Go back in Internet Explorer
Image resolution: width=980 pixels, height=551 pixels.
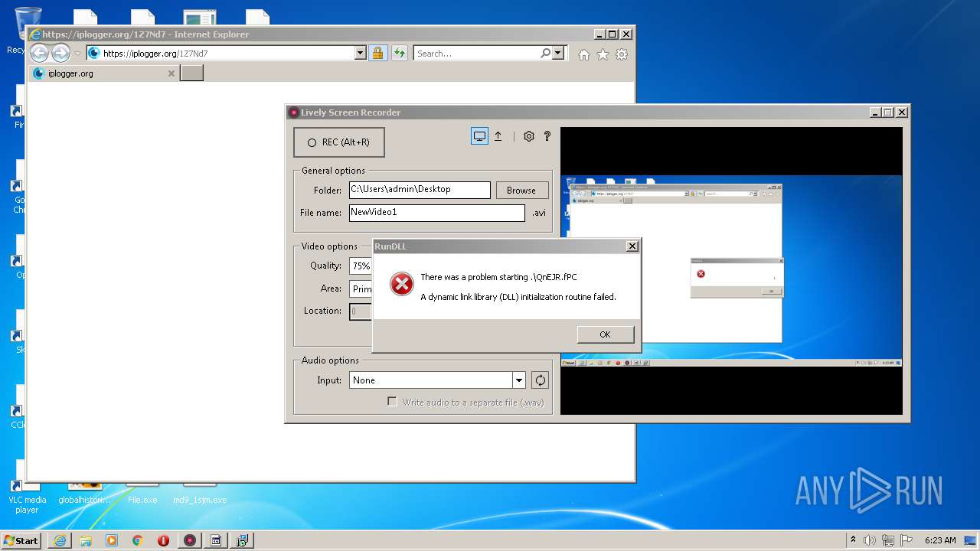coord(39,54)
